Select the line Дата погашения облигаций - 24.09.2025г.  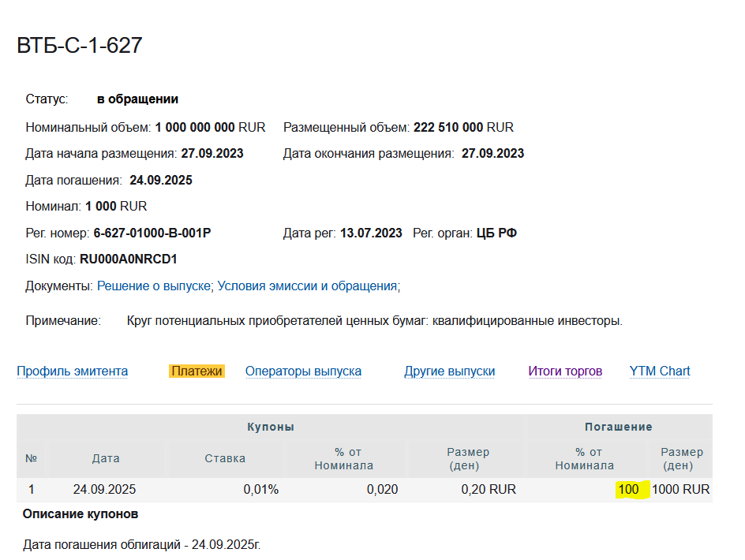pyautogui.click(x=141, y=544)
